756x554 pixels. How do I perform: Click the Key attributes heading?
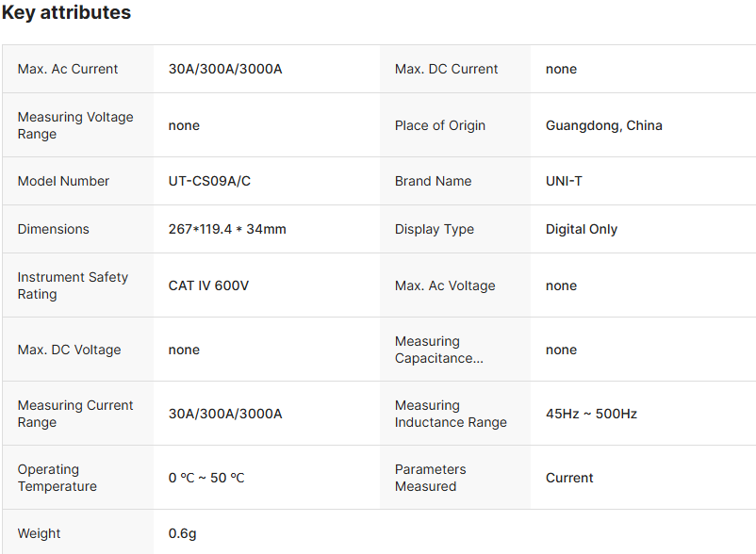[66, 13]
